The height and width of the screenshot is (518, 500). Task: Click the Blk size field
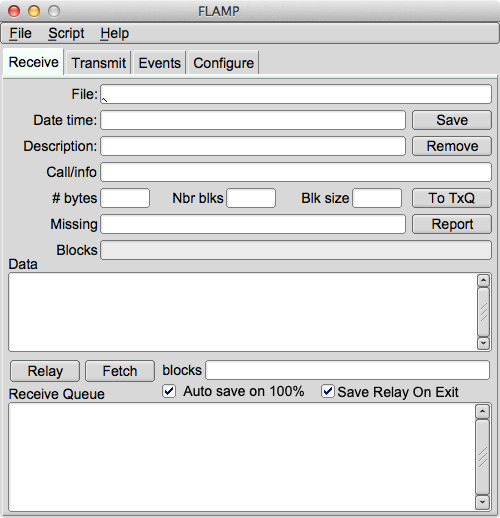377,198
